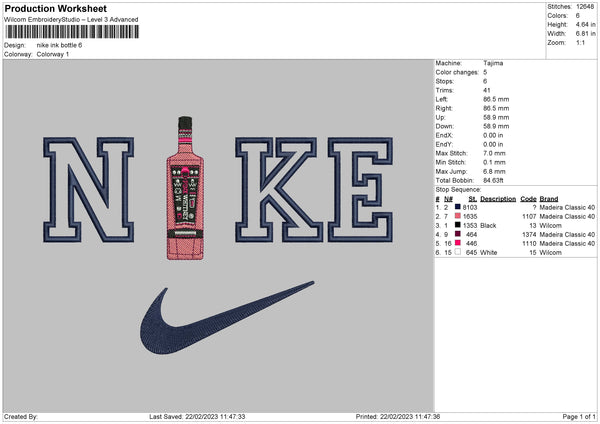This screenshot has height=424, width=600.
Task: Select the White 645 color swatch
Action: 458,252
